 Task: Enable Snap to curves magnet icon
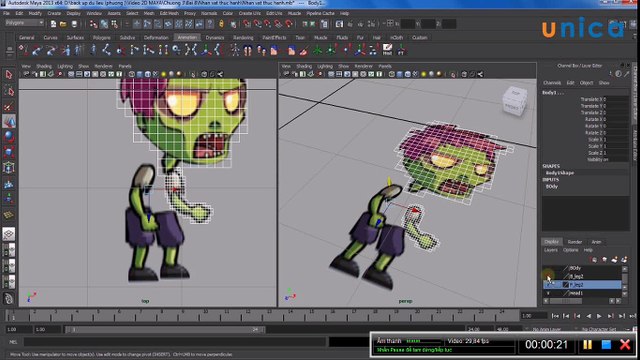[x=258, y=24]
